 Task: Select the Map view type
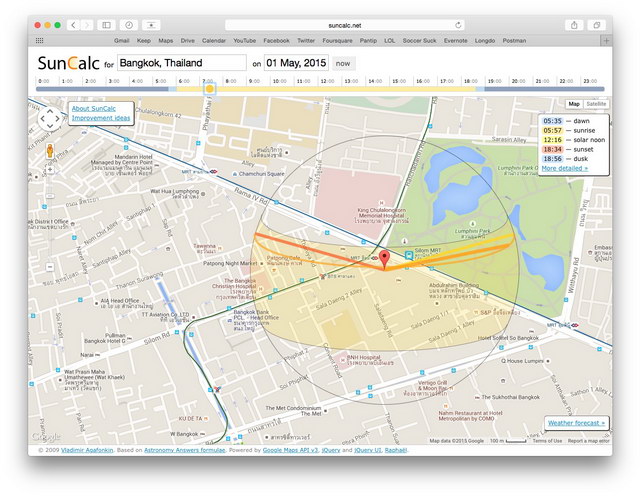pyautogui.click(x=574, y=103)
